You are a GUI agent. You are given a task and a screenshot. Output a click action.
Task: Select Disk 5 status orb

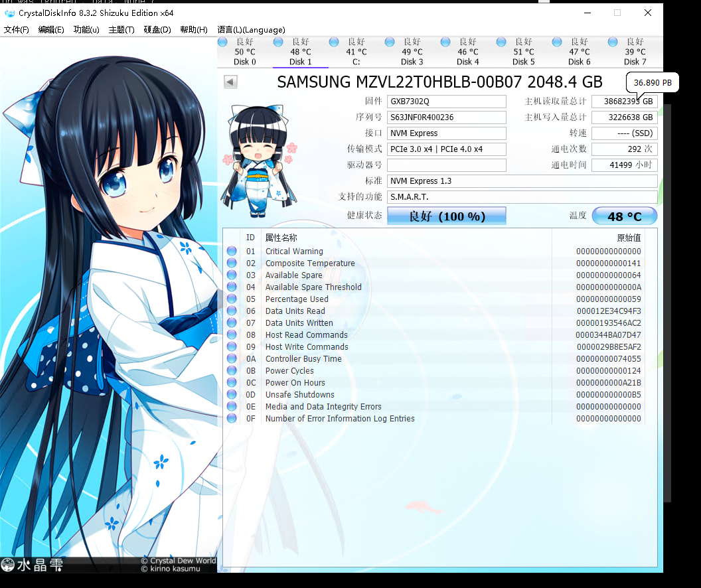click(x=501, y=42)
